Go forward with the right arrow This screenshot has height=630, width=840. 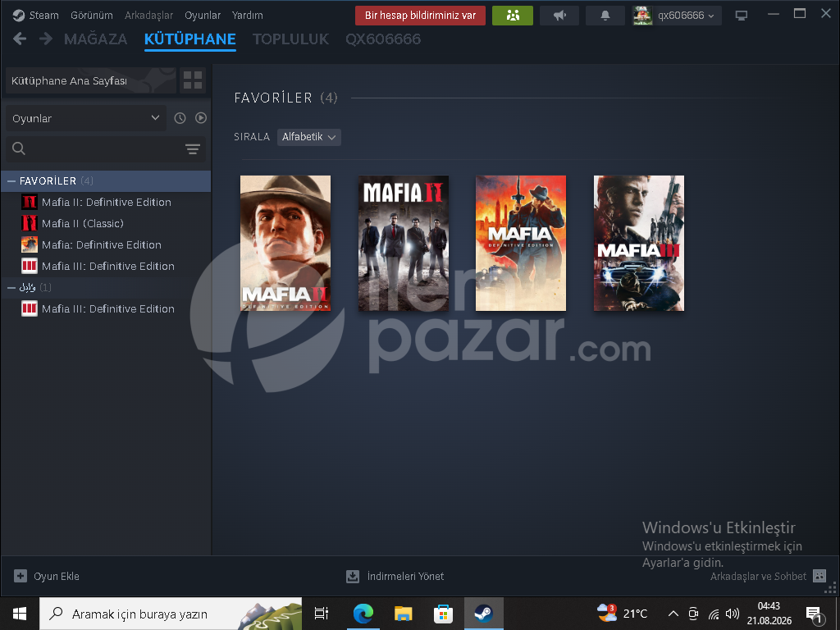point(46,39)
